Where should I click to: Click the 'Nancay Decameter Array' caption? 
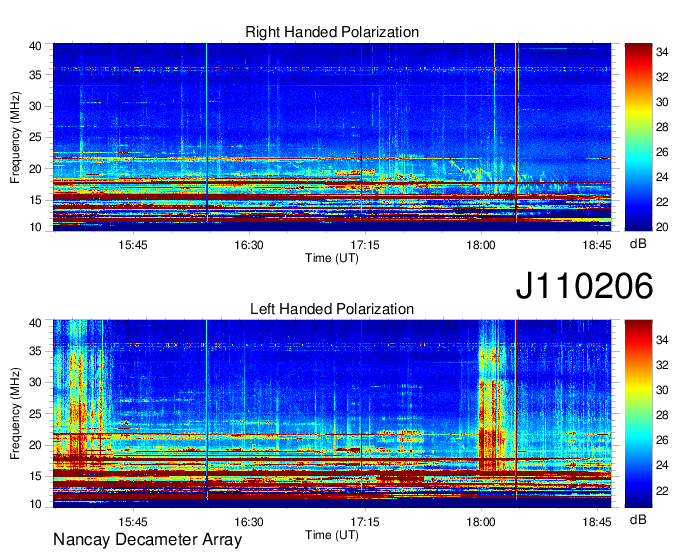point(147,539)
